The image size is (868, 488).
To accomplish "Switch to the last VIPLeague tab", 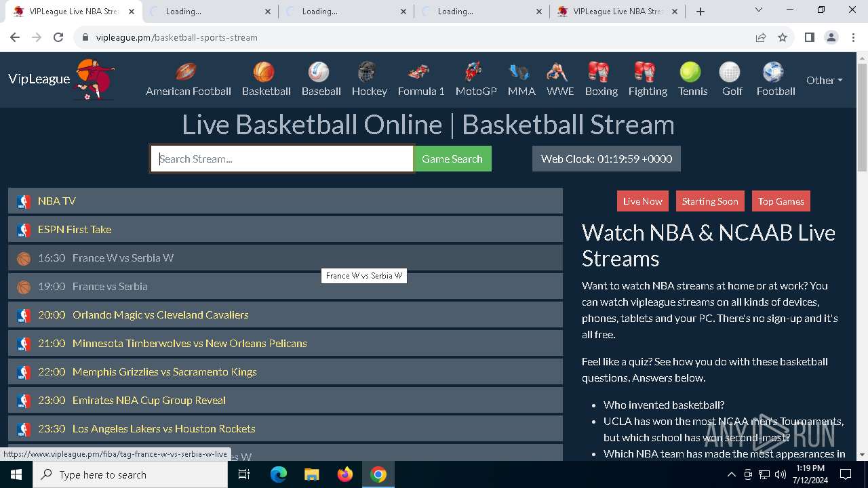I will click(618, 12).
